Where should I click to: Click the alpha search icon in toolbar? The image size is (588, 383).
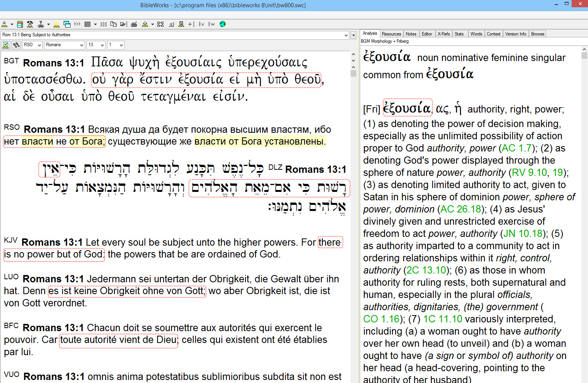[x=5, y=24]
